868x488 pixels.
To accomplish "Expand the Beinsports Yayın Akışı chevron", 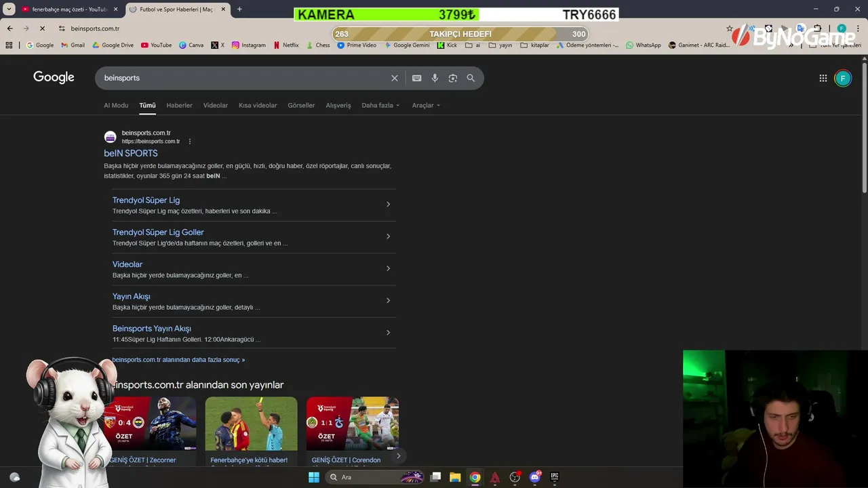I will 388,332.
